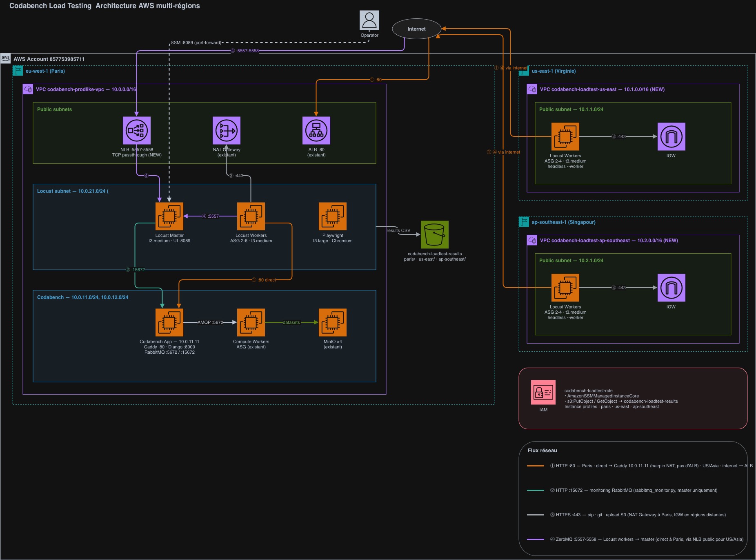Screen dimensions: 756x560
Task: Click the ap-southeast-1 Locust Workers icon
Action: 565,288
